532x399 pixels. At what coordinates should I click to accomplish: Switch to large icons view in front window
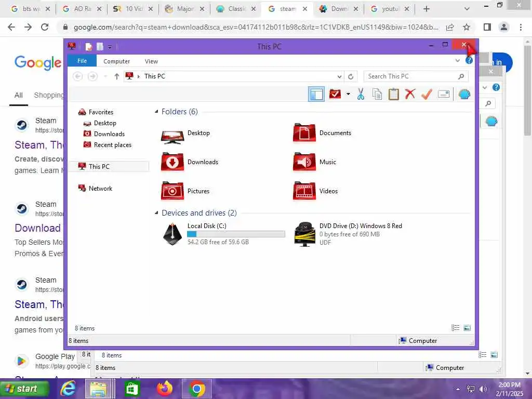point(467,328)
